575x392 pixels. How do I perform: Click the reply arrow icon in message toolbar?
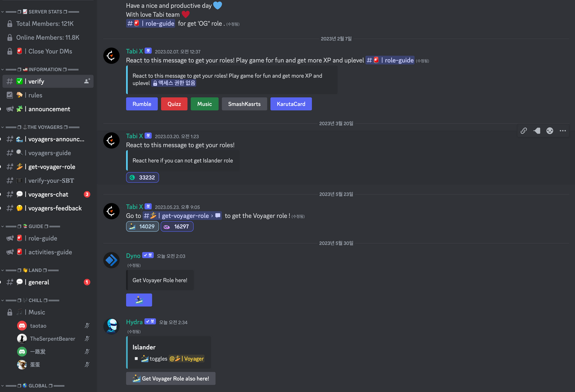pos(537,131)
